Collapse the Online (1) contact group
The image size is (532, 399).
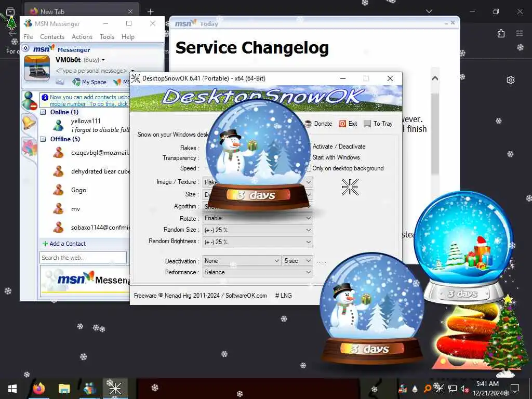43,112
